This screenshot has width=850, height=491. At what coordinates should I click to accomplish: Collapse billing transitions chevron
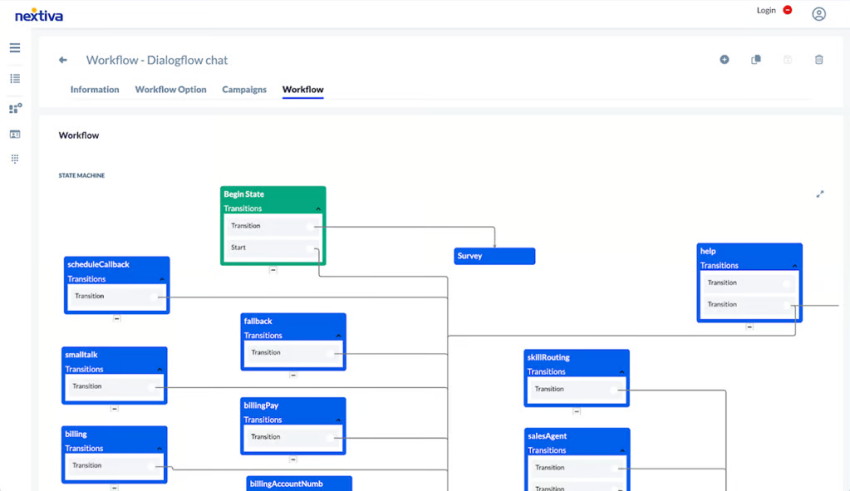click(x=159, y=448)
